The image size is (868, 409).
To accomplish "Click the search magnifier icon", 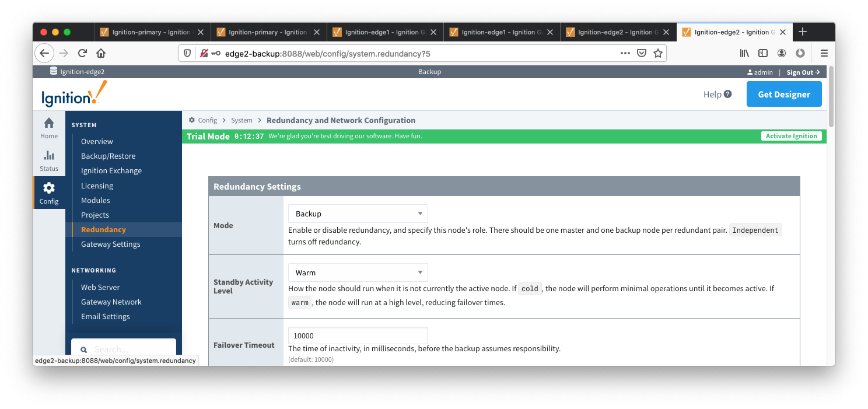I will 83,349.
